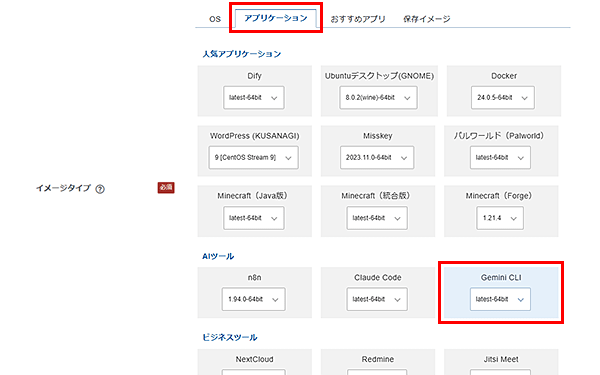The width and height of the screenshot is (600, 375).
Task: Choose the Docker application card title
Action: pyautogui.click(x=504, y=76)
